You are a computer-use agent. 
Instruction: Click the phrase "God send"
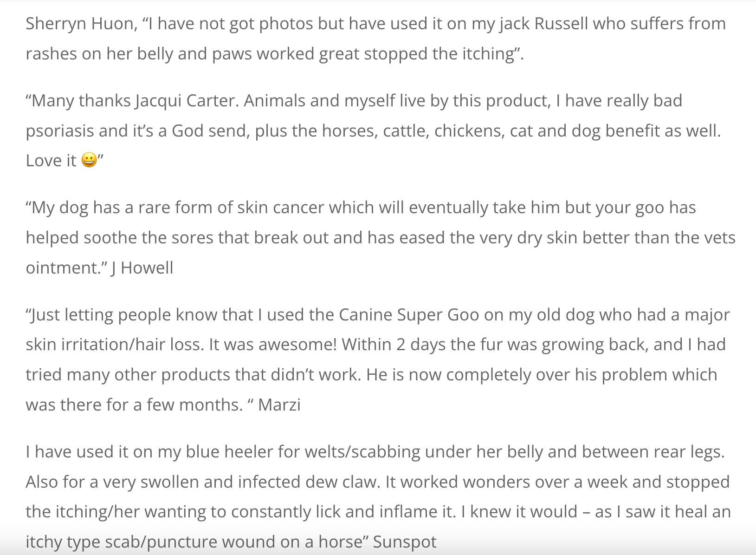tap(210, 131)
